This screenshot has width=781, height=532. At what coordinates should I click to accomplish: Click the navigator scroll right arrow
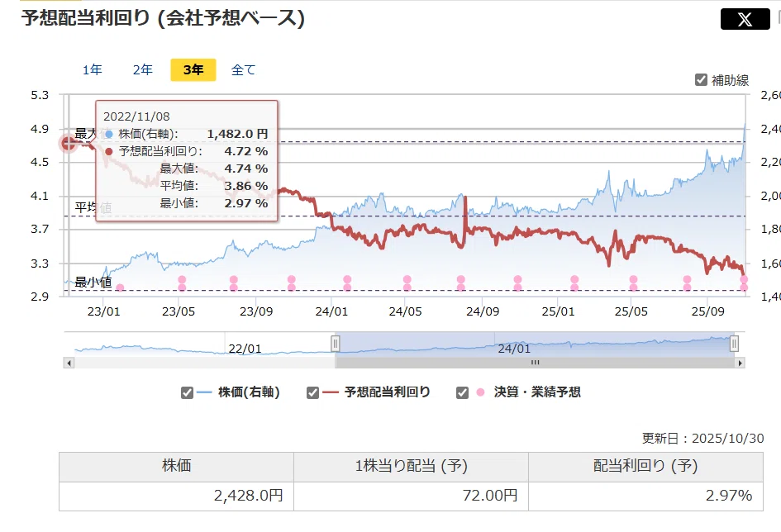pyautogui.click(x=741, y=363)
